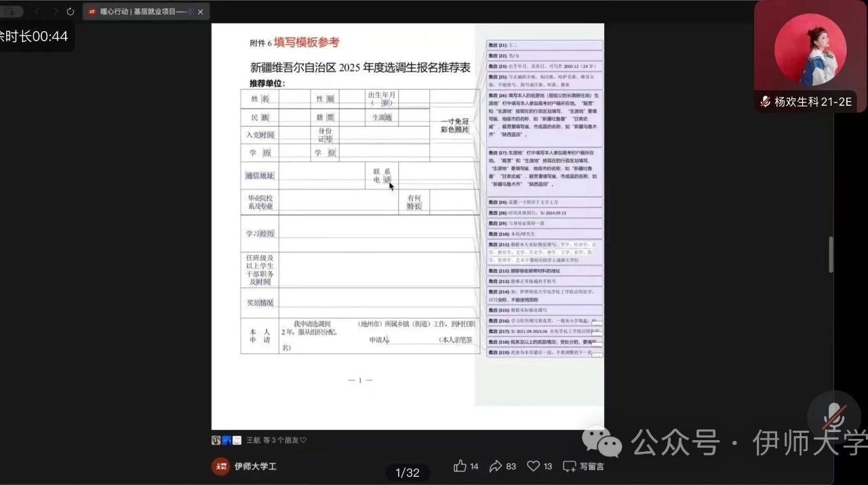Click the 1/32 page indicator
Image resolution: width=868 pixels, height=485 pixels.
coord(408,473)
